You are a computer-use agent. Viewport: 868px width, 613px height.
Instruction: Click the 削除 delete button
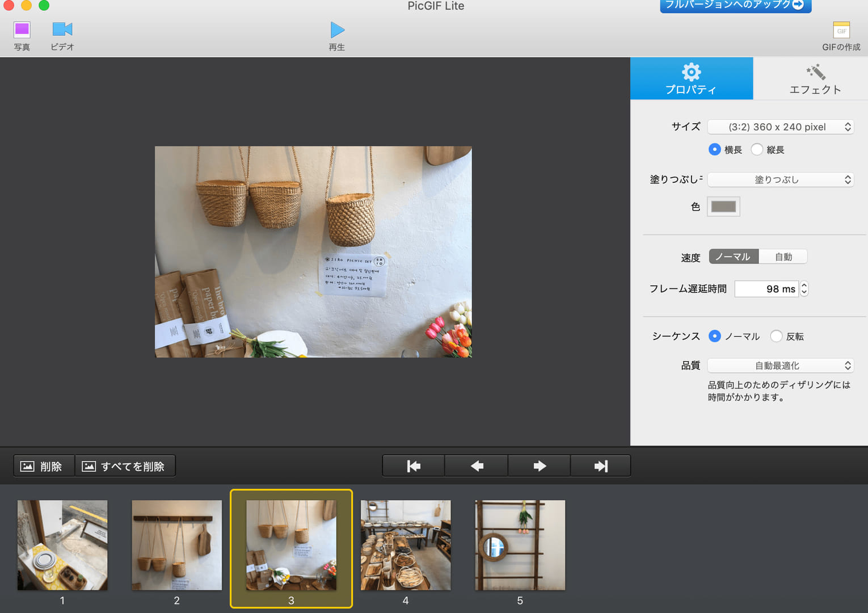[43, 466]
